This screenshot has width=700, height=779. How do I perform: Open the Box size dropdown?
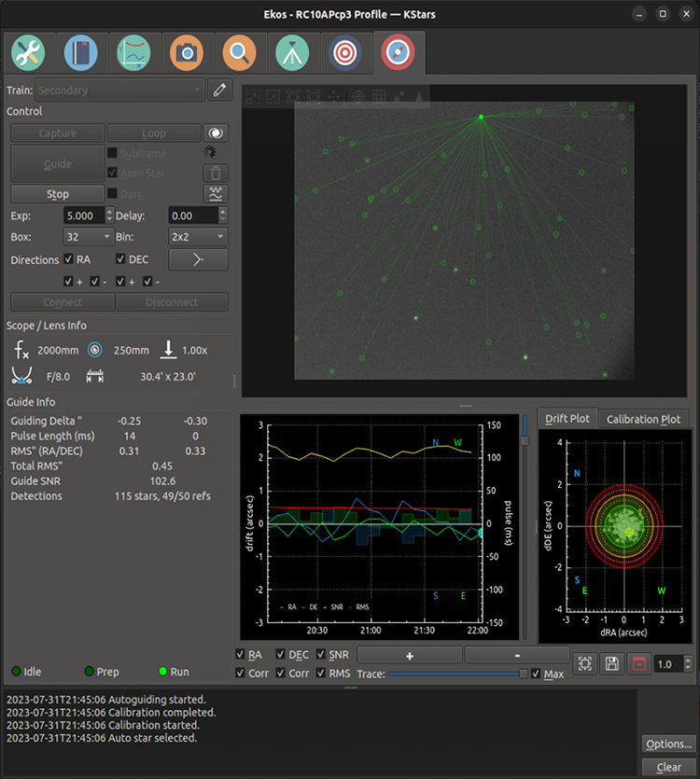click(88, 237)
